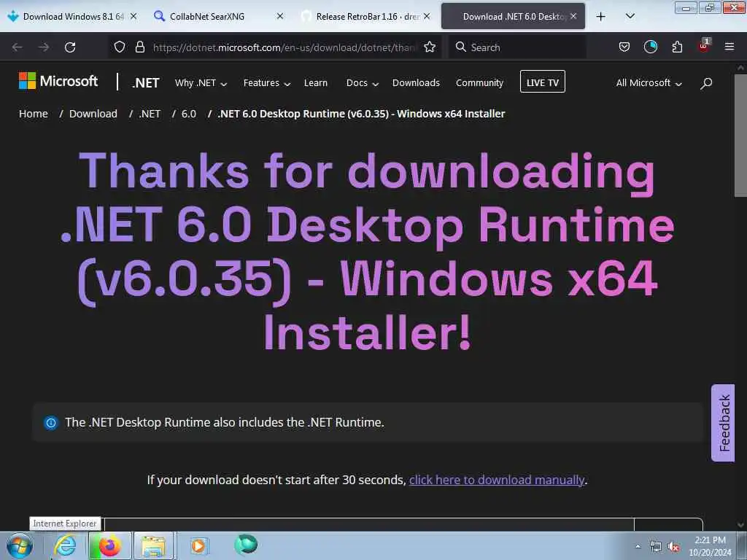Launch Windows Media Player from taskbar
Image resolution: width=747 pixels, height=560 pixels.
tap(198, 545)
